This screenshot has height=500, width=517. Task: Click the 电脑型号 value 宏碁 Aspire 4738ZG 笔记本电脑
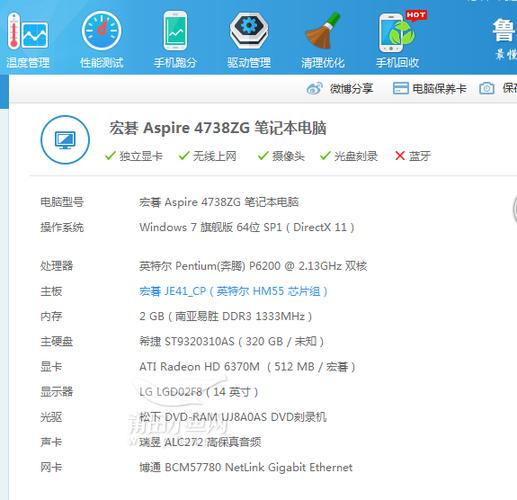(219, 202)
